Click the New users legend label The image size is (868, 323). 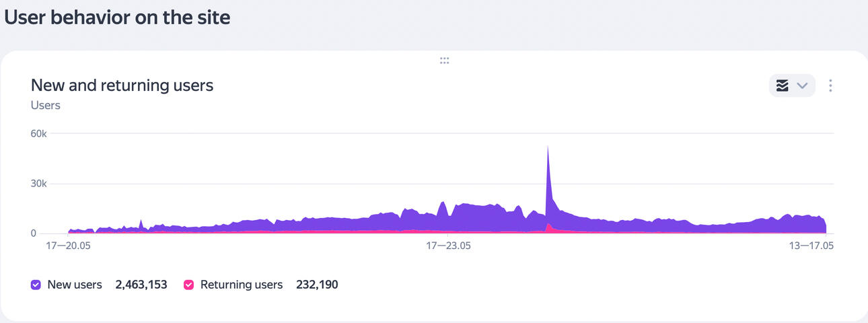point(75,285)
